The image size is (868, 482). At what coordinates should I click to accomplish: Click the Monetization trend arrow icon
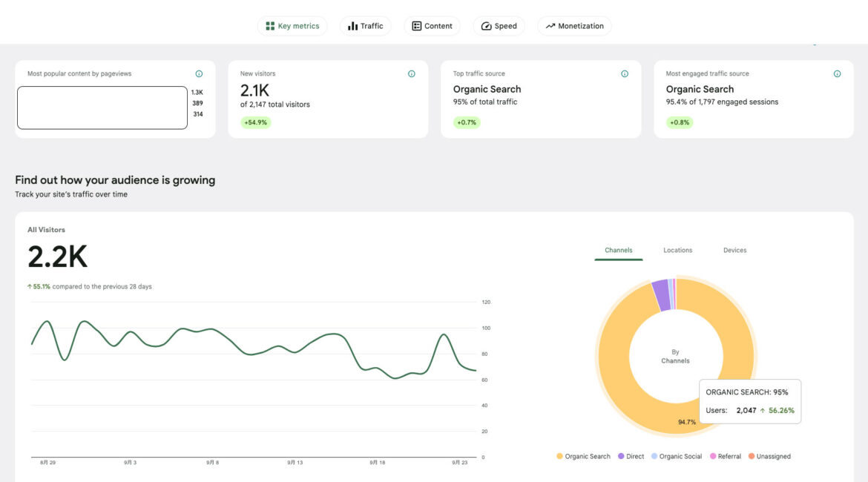point(550,26)
